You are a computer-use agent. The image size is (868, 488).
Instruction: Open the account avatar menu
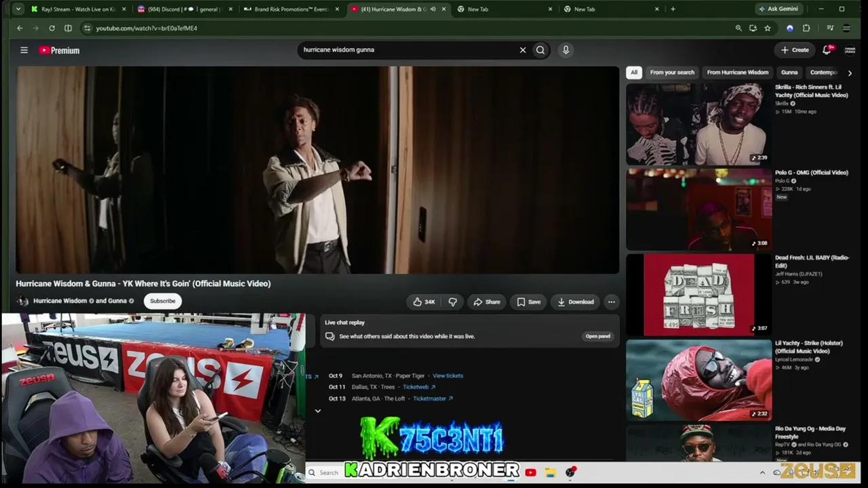coord(849,49)
